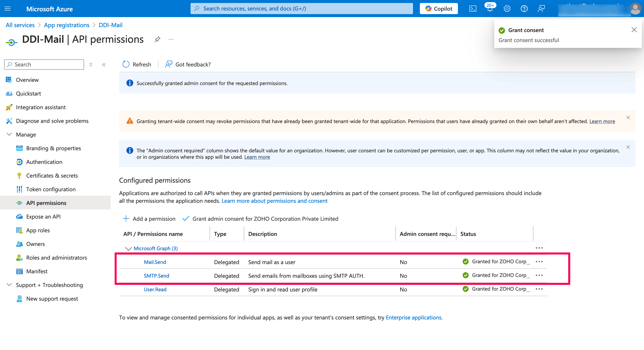644x350 pixels.
Task: Collapse Support + Troubleshooting section
Action: [x=9, y=285]
